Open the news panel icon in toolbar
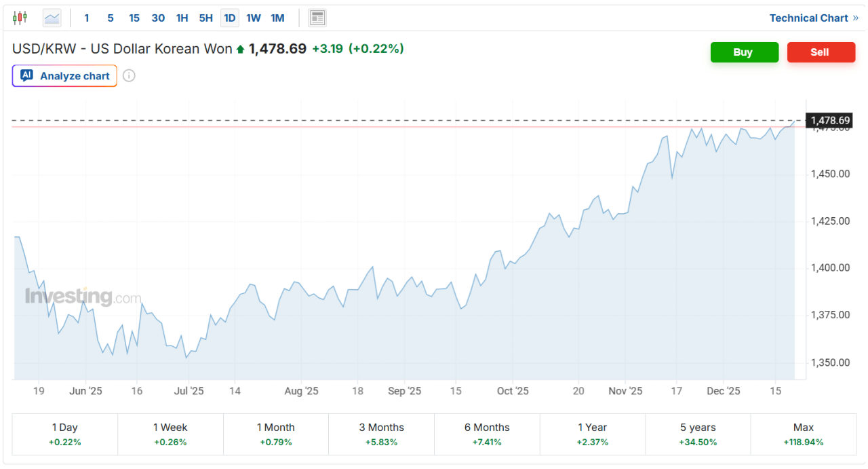This screenshot has width=868, height=469. [317, 18]
